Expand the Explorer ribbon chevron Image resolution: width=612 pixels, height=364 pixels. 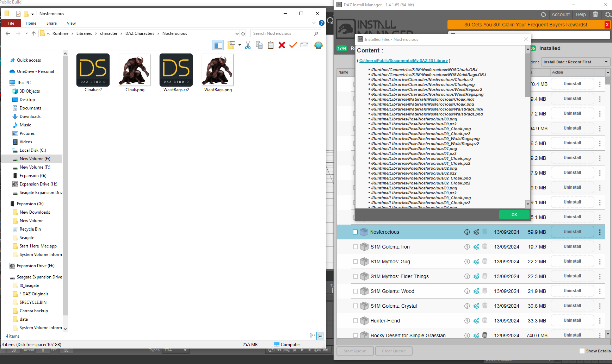[x=314, y=23]
